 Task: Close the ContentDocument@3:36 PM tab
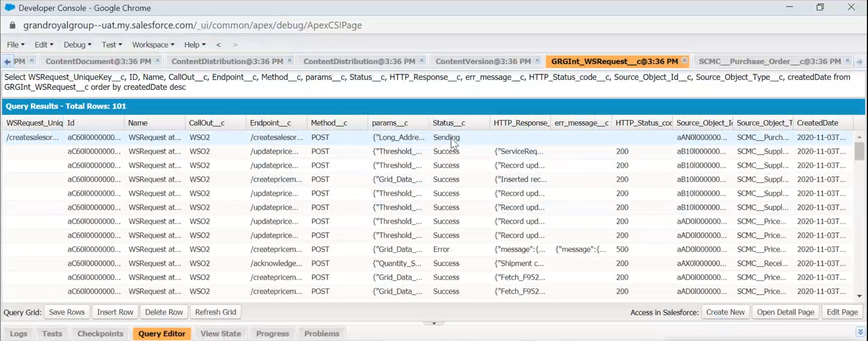(x=157, y=61)
